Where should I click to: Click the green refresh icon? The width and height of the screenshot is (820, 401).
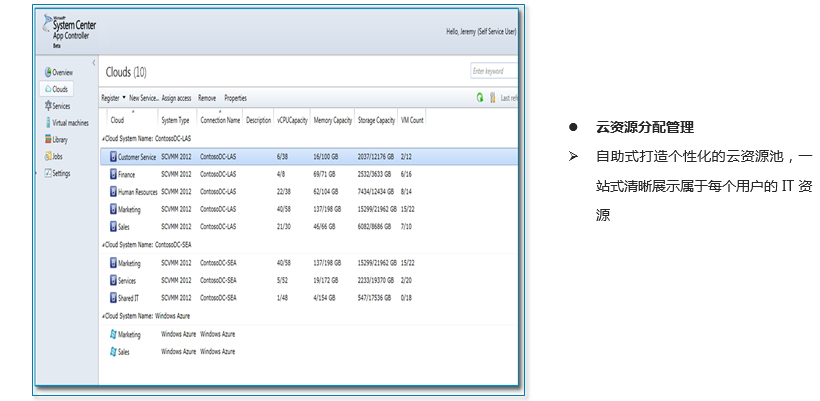point(480,97)
